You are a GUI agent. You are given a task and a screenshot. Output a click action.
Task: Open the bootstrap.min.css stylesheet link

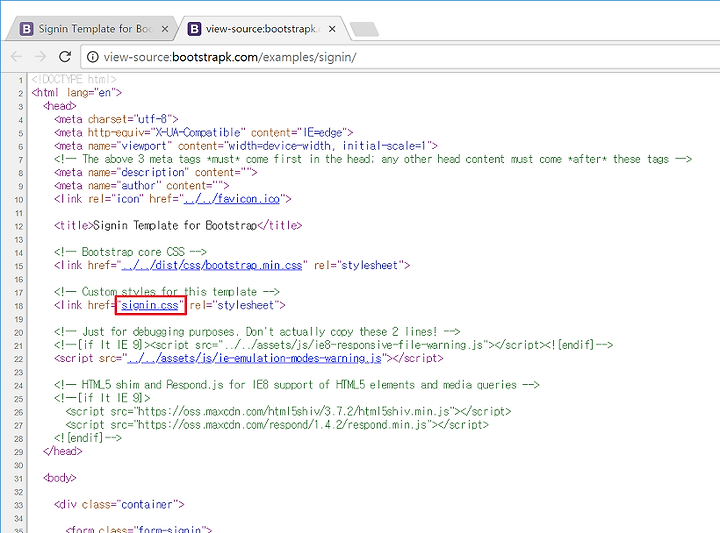(x=212, y=265)
